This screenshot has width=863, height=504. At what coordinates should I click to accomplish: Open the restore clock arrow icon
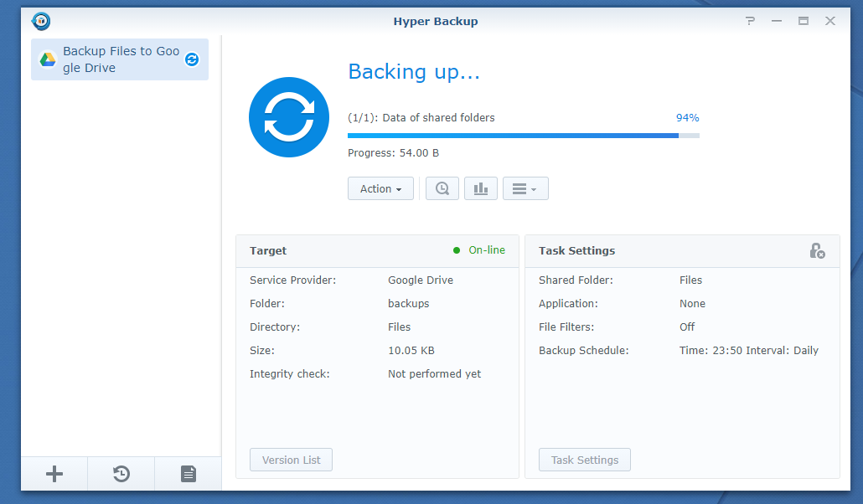click(121, 474)
